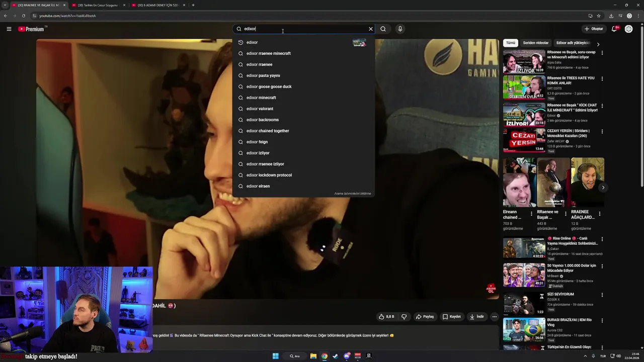Select suggestion 'edixor' from history
644x362 pixels.
(x=303, y=42)
